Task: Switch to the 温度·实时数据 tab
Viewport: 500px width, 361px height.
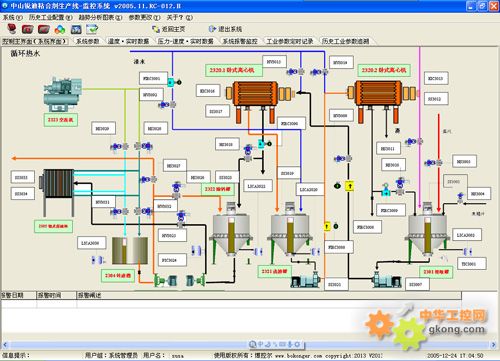Action: coord(128,41)
